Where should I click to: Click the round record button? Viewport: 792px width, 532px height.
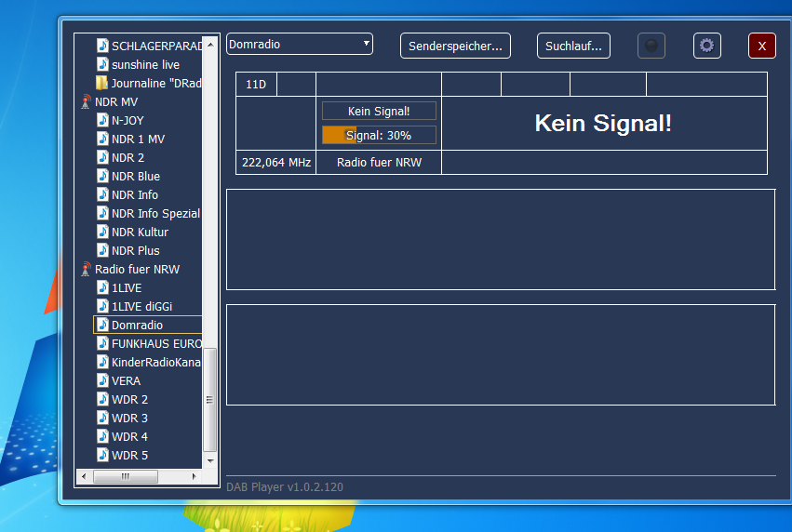(x=651, y=46)
